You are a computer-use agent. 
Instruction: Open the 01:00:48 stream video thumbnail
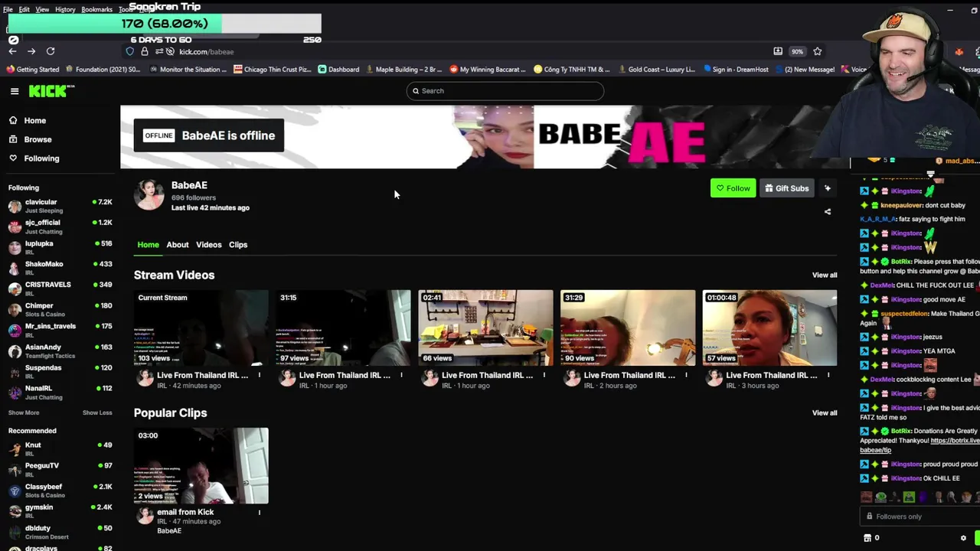(x=769, y=328)
